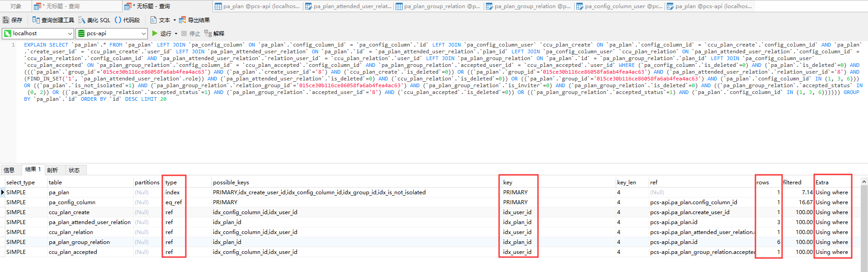Screen dimensions: 868x272
Task: Switch to the 信息 results tab
Action: click(x=9, y=170)
